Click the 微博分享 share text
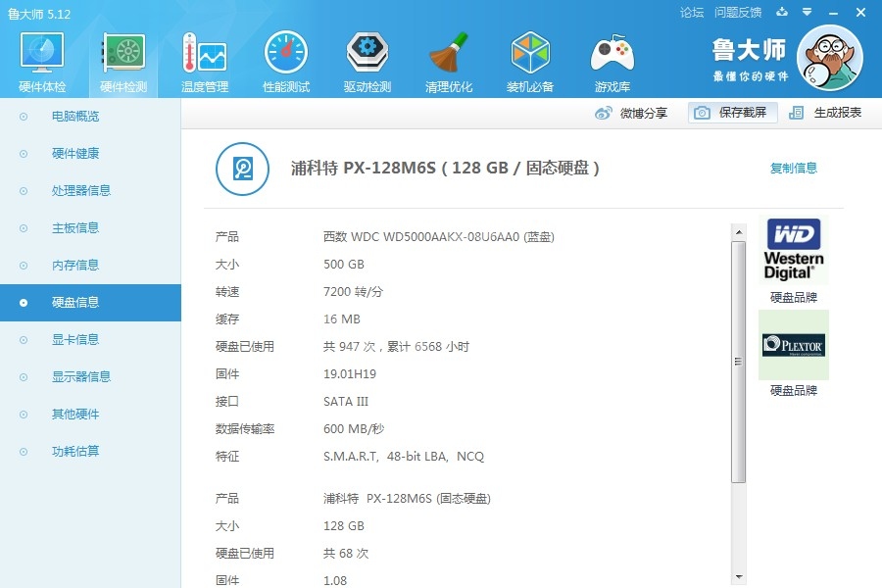The width and height of the screenshot is (882, 588). [644, 113]
